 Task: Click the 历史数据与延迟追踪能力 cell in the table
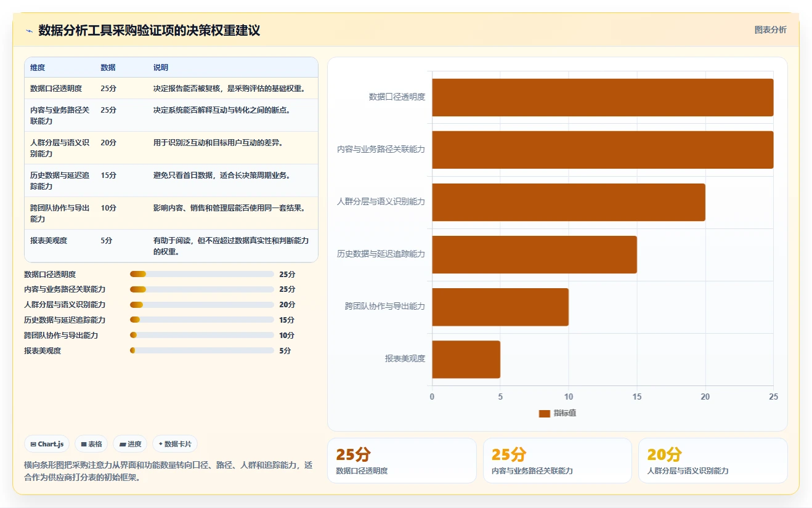(x=60, y=181)
